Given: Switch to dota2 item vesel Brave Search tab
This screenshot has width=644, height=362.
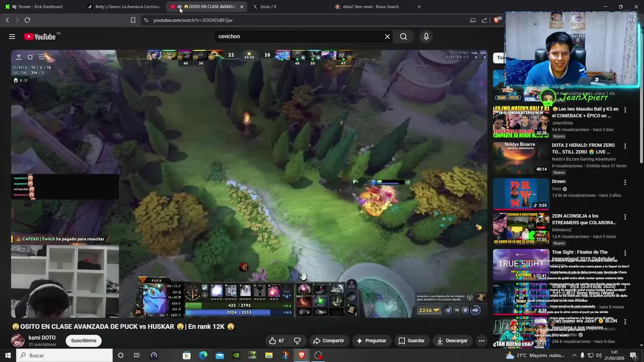Looking at the screenshot, I should pyautogui.click(x=371, y=7).
